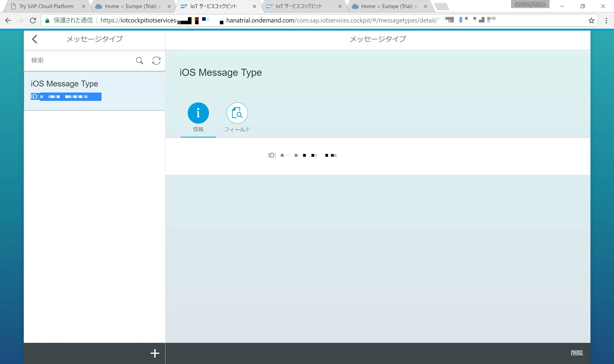The height and width of the screenshot is (364, 614).
Task: Minimize the browser window
Action: tap(562, 6)
